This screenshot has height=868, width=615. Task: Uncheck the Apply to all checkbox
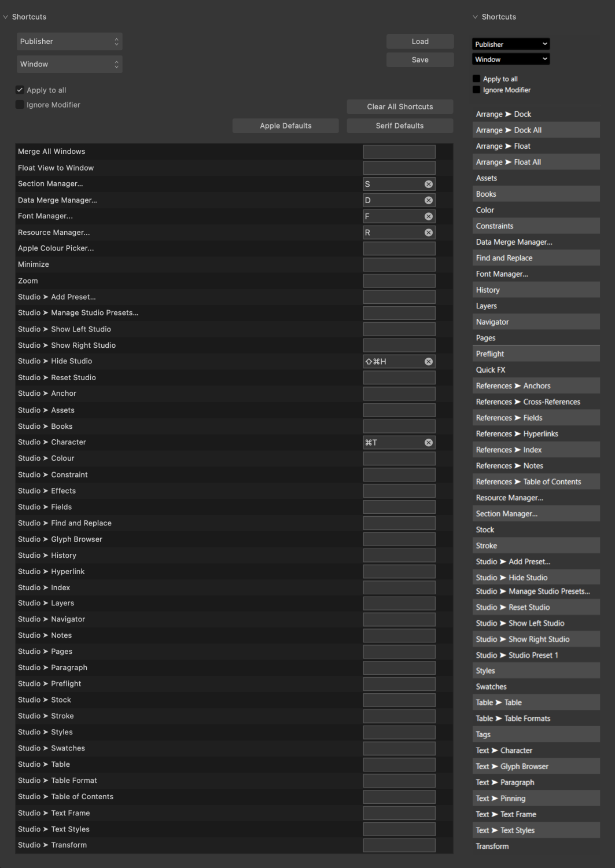click(x=20, y=90)
